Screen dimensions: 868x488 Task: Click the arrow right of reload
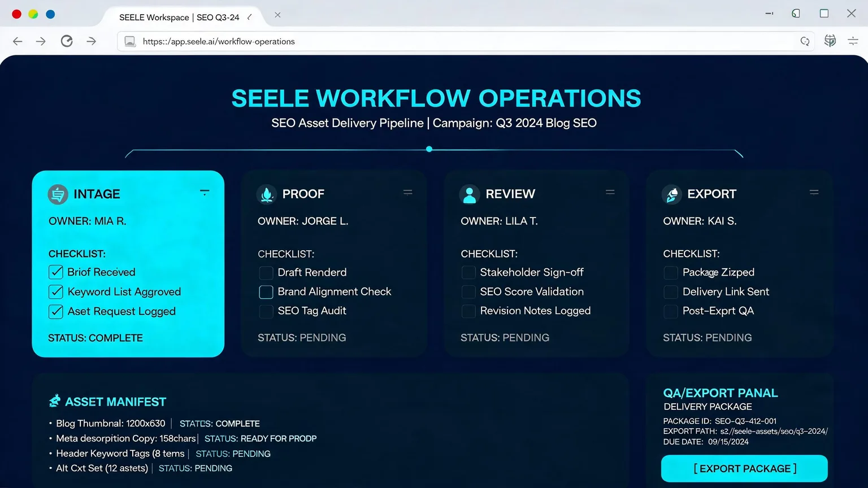[91, 41]
